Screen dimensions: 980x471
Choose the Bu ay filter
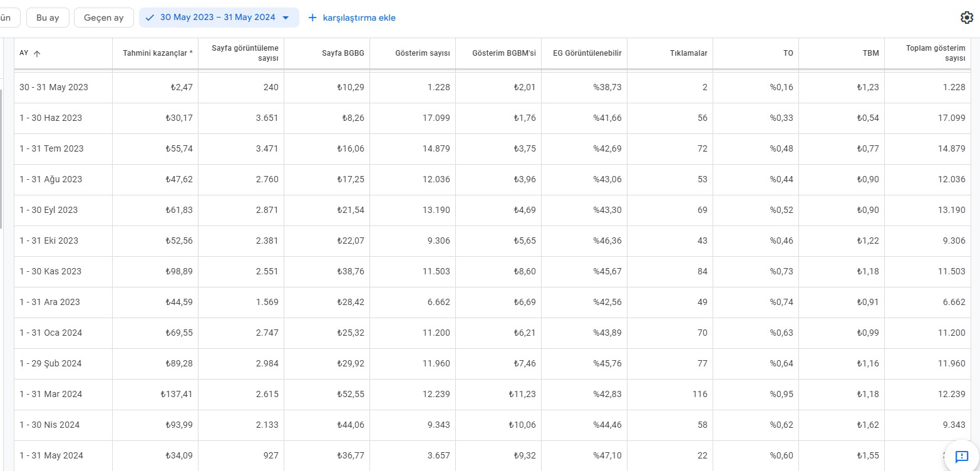pos(48,18)
